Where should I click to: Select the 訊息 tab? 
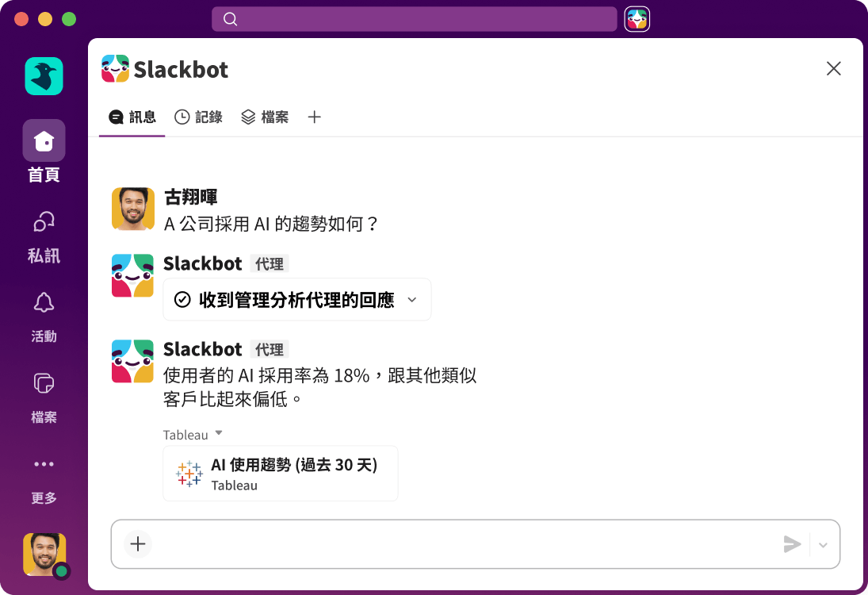[132, 117]
